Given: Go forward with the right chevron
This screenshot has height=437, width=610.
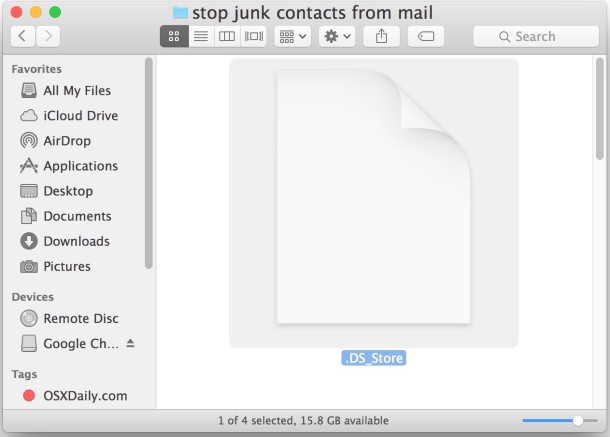Looking at the screenshot, I should [x=48, y=36].
